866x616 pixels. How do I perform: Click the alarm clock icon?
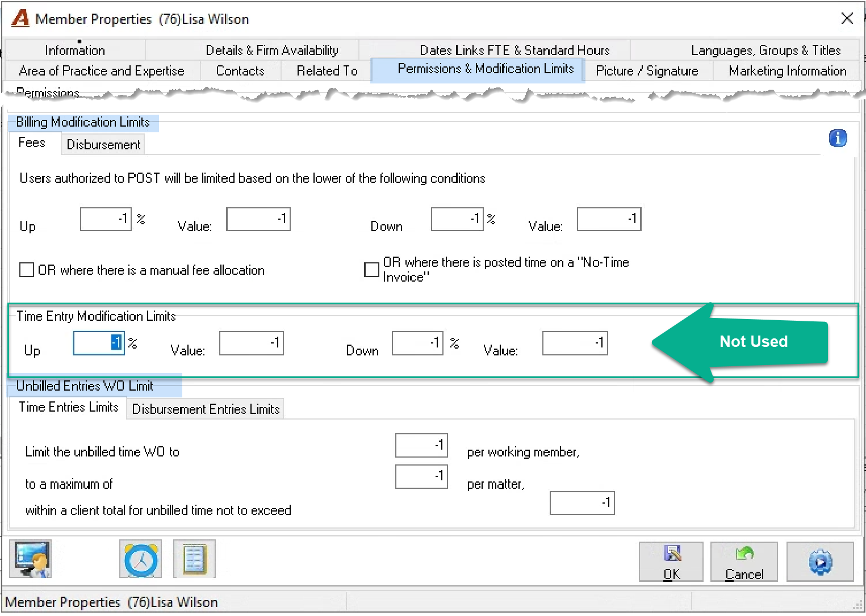click(x=141, y=559)
